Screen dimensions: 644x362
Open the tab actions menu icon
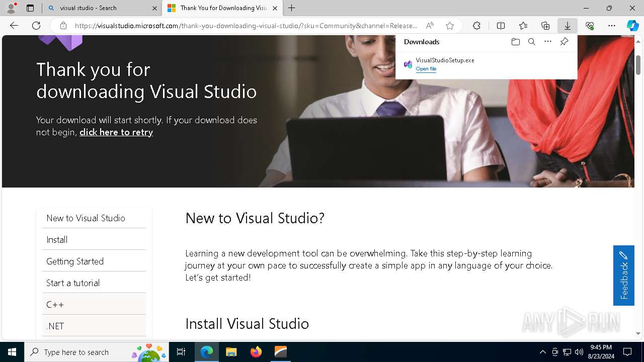30,8
